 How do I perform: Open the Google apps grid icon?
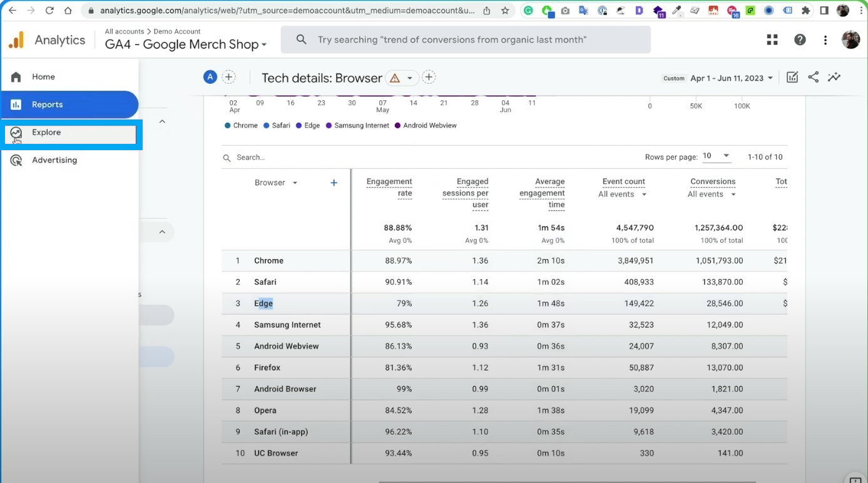pos(772,40)
